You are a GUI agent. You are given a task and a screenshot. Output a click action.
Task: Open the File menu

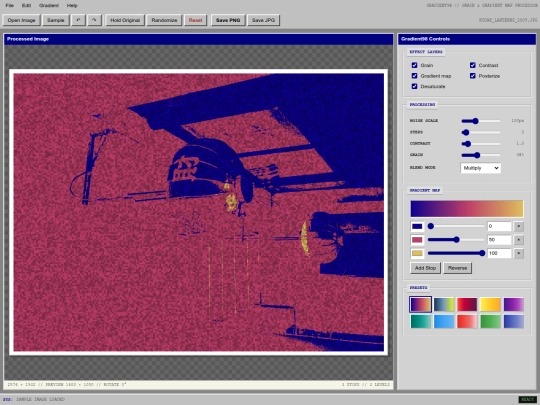click(x=10, y=6)
